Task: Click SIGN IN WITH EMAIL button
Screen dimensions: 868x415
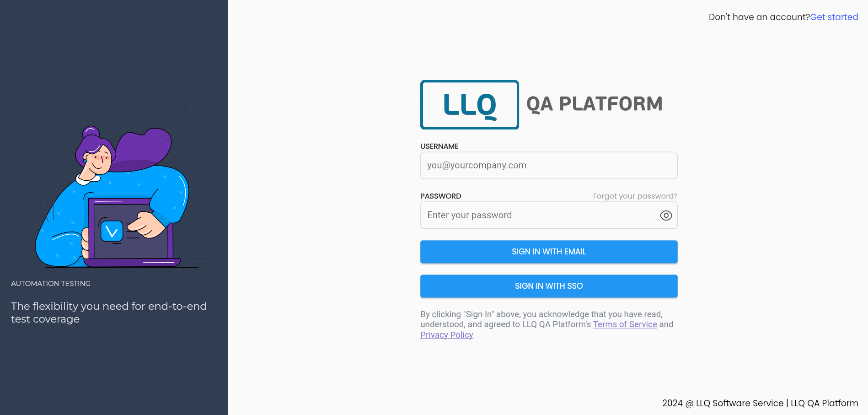Action: [x=549, y=252]
